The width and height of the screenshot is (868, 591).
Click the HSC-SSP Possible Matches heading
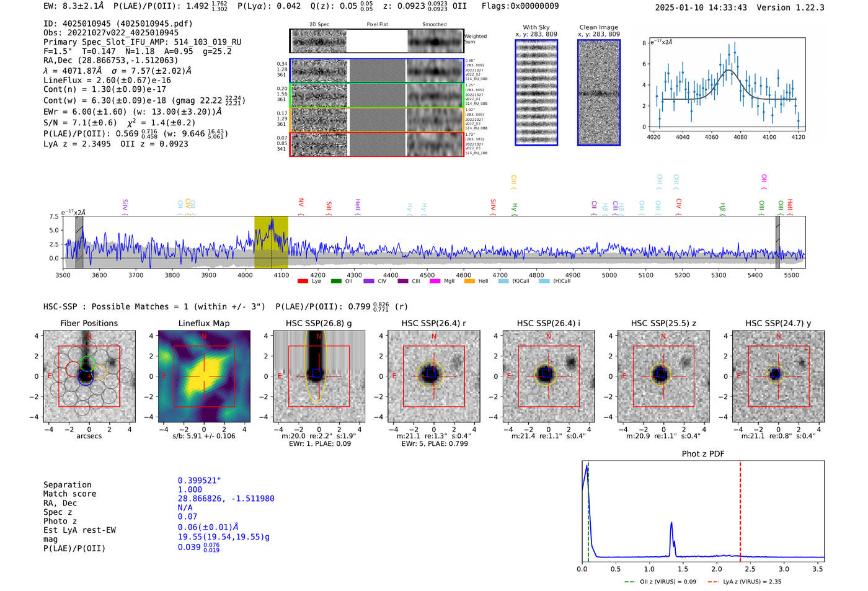coord(154,306)
